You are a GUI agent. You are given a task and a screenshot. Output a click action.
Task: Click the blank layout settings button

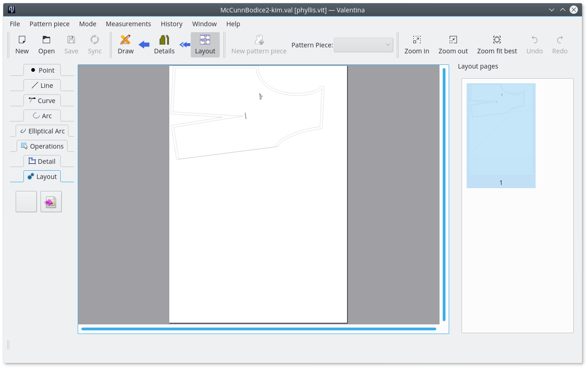coord(26,202)
